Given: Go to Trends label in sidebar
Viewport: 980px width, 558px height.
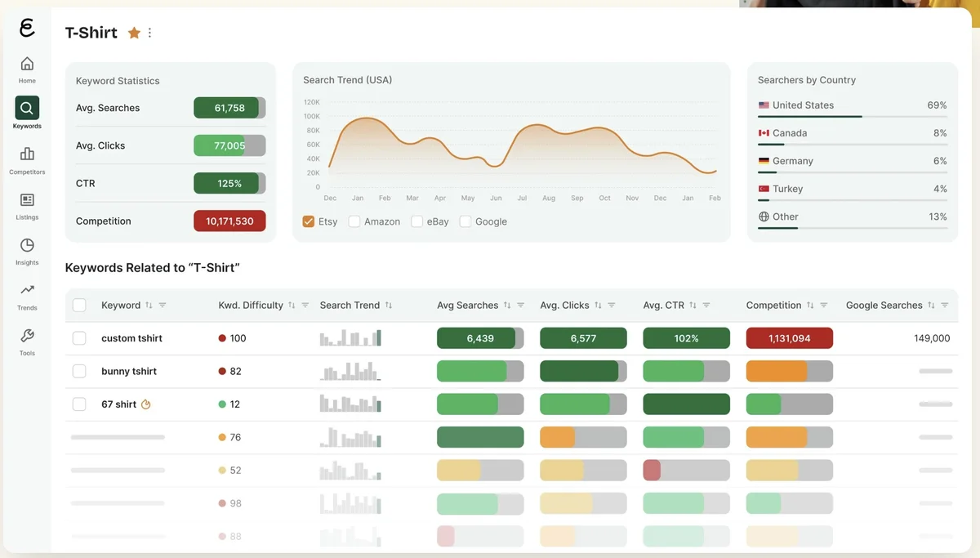Looking at the screenshot, I should pyautogui.click(x=27, y=308).
